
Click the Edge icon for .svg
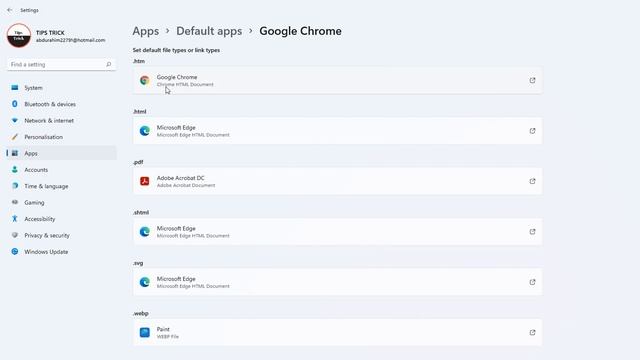(144, 282)
